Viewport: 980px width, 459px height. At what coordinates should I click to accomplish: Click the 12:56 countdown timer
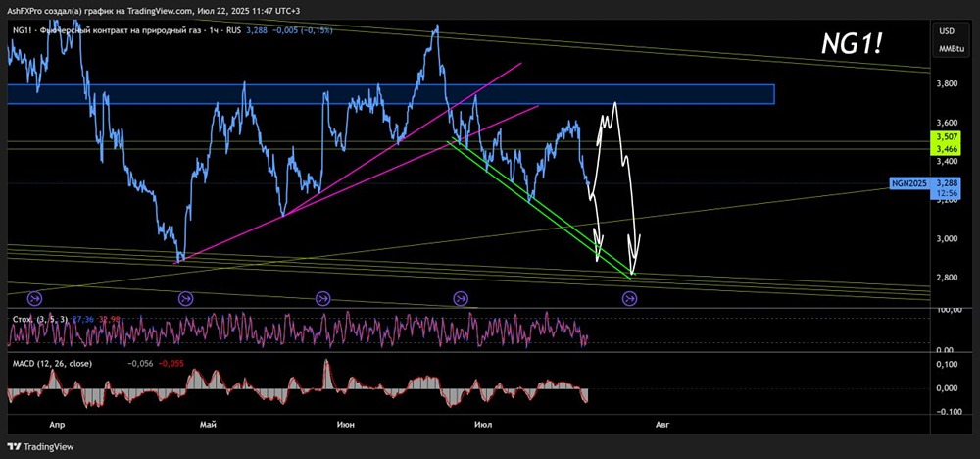(x=945, y=194)
